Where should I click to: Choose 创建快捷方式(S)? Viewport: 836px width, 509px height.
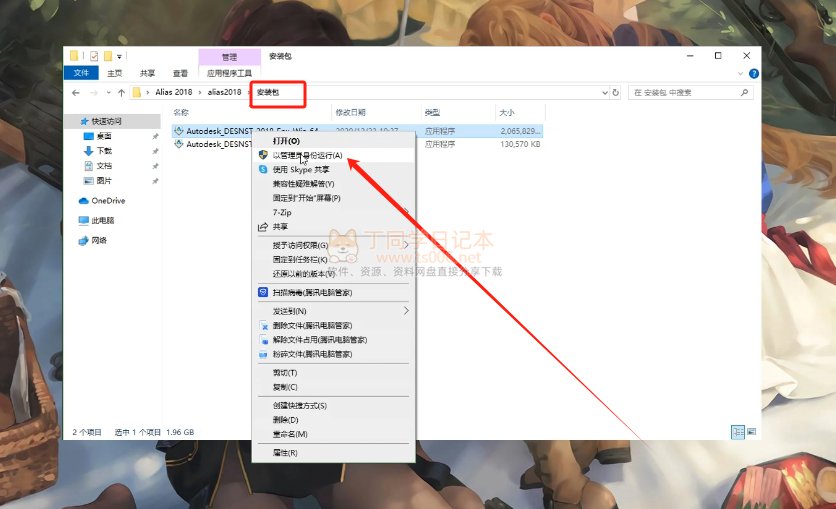(333, 406)
